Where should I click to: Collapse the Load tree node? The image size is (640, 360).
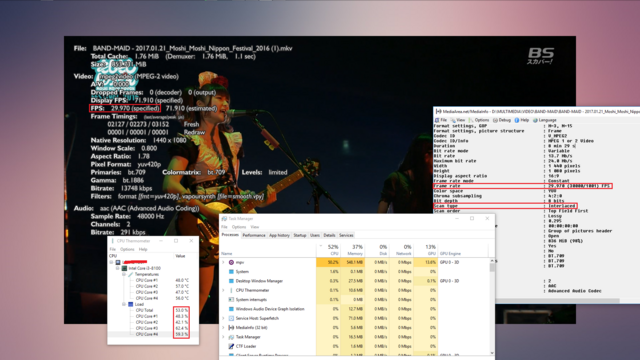pos(124,304)
